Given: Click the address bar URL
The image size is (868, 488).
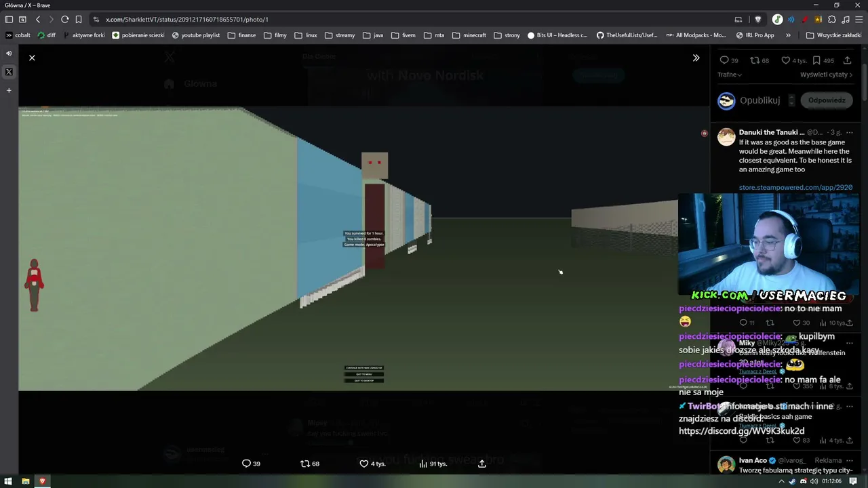Looking at the screenshot, I should pos(187,20).
